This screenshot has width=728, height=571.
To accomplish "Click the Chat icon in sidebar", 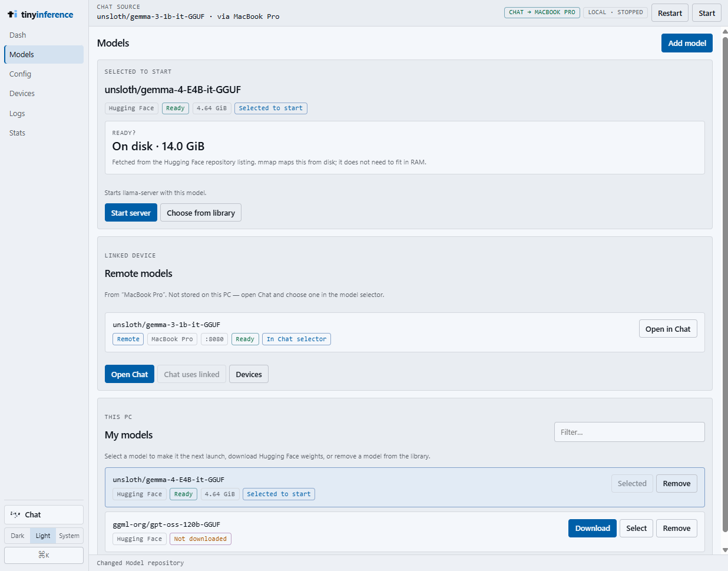I will pos(15,514).
